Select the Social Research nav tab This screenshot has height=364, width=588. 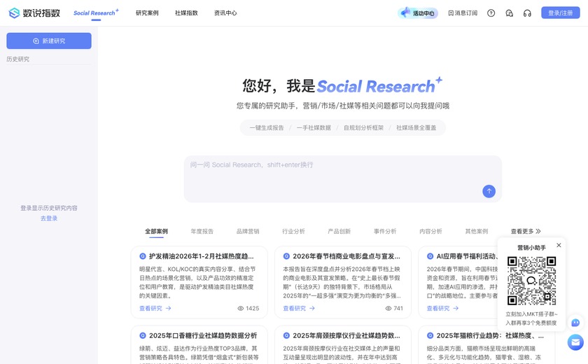(96, 13)
